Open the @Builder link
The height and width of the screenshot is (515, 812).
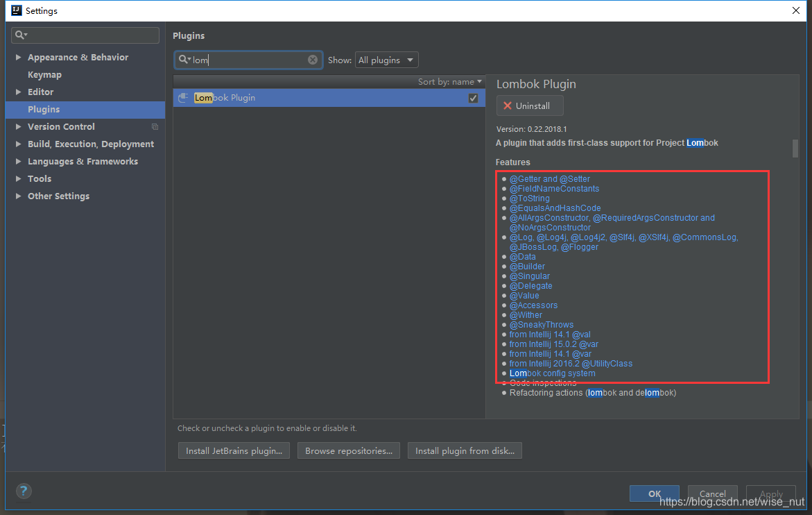(x=527, y=267)
